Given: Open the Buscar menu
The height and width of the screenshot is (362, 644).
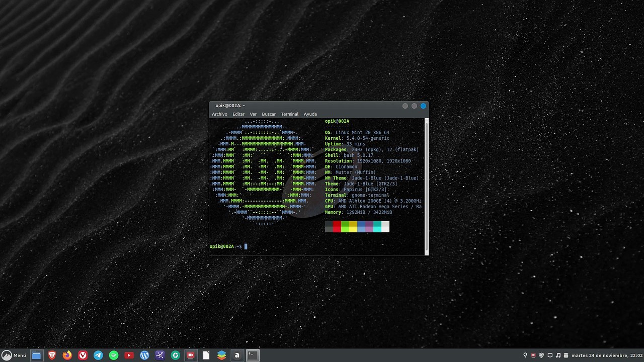Looking at the screenshot, I should coord(269,114).
